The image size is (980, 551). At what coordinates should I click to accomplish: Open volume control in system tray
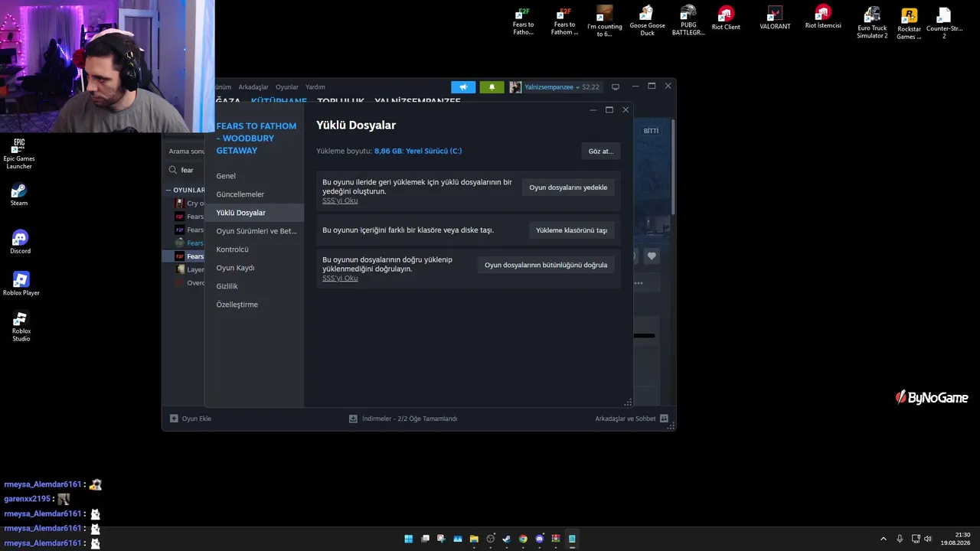(928, 539)
